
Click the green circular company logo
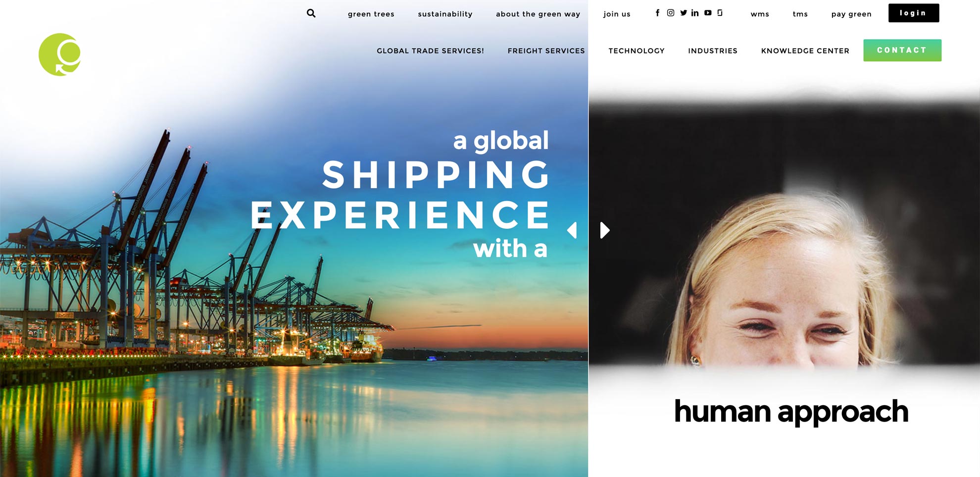point(60,54)
